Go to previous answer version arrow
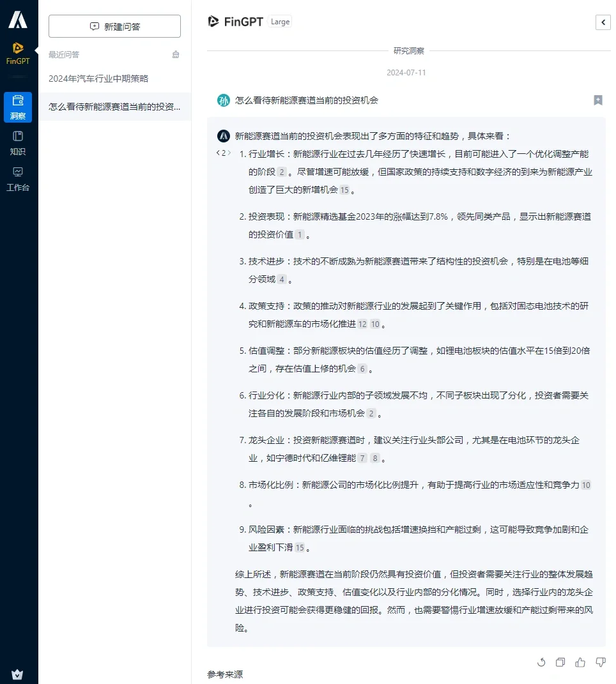 [x=218, y=153]
